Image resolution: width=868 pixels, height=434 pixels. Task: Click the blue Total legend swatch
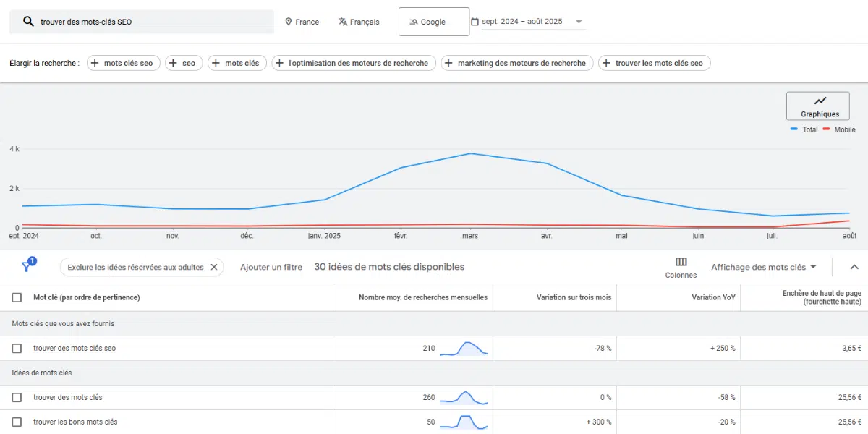[794, 129]
